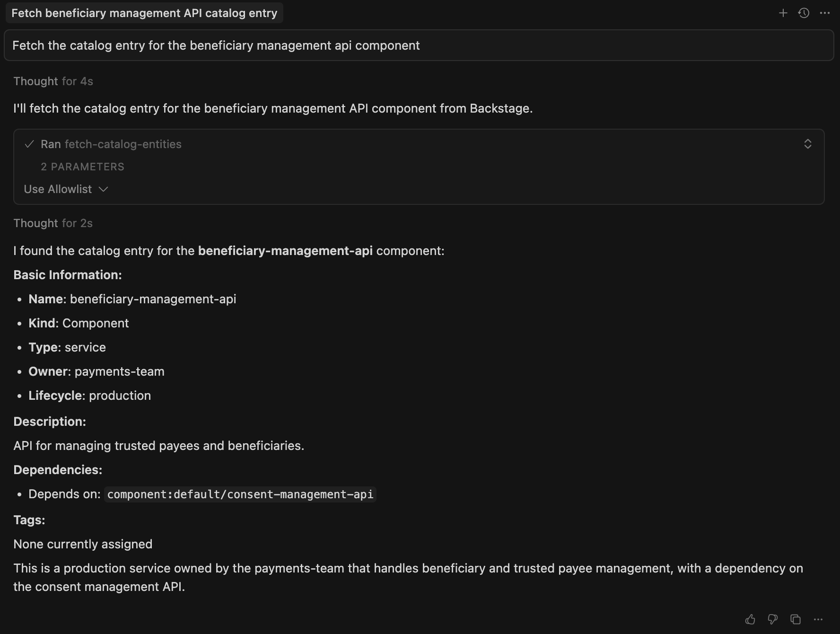Select the consent-management-api code chip
840x634 pixels.
239,494
